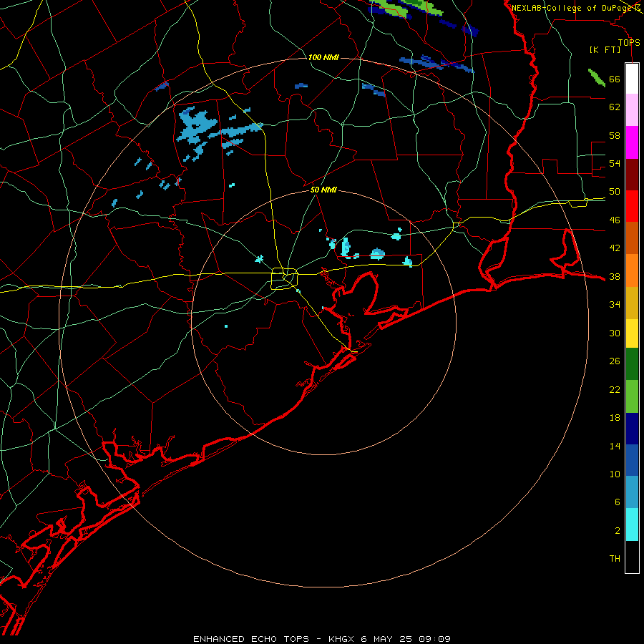Click the '30' scale label
This screenshot has width=644, height=644.
coord(615,333)
